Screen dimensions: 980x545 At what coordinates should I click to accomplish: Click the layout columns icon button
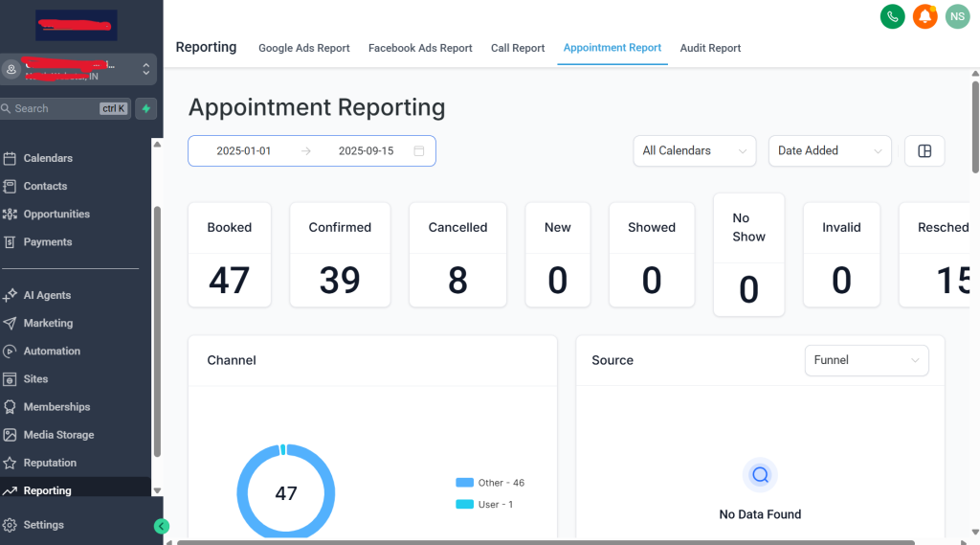tap(924, 151)
